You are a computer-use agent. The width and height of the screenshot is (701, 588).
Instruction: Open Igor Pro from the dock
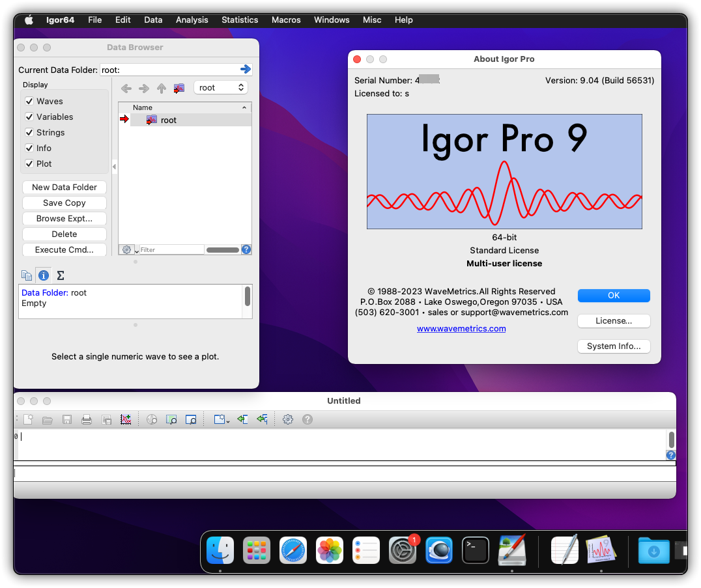coord(601,550)
